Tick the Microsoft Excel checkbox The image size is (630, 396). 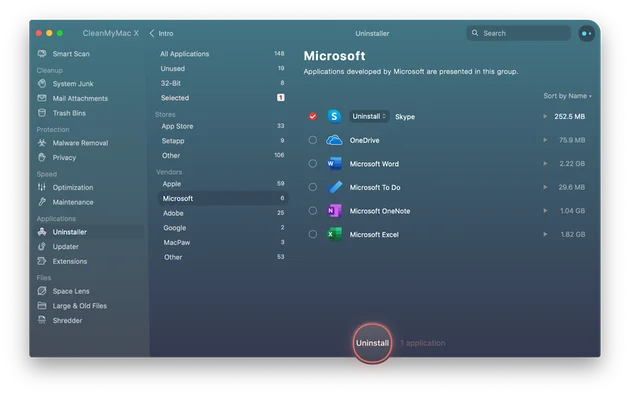(x=313, y=234)
